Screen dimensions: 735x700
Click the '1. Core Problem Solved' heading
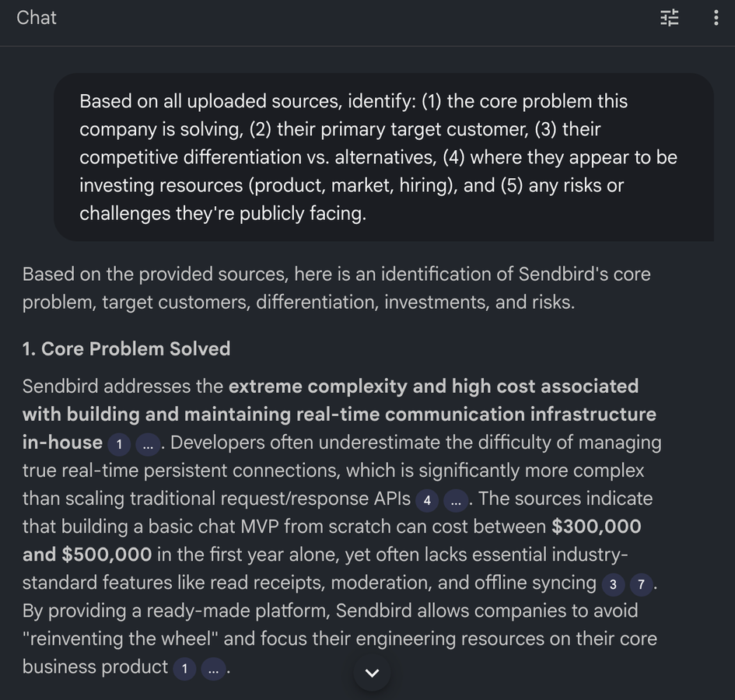[127, 348]
